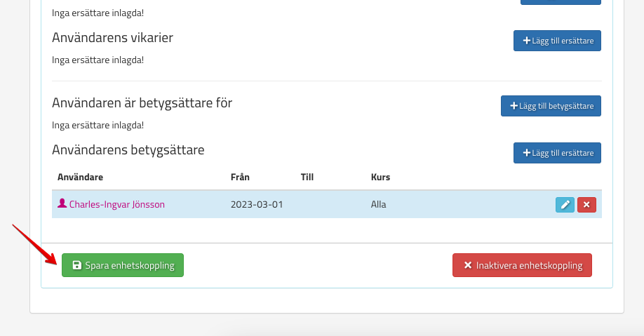Image resolution: width=644 pixels, height=336 pixels.
Task: Add ersättare under Användarens vikarier
Action: (557, 41)
